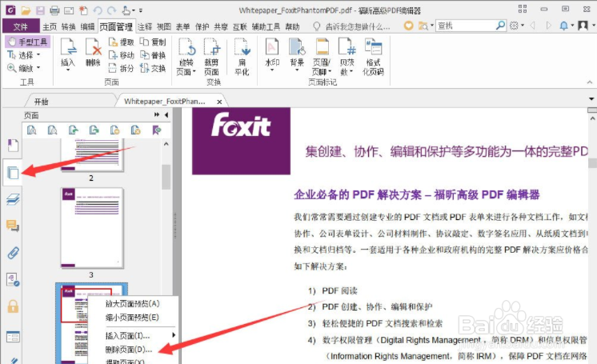Image resolution: width=597 pixels, height=364 pixels.
Task: Click the magnifier icon in the Find box
Action: click(x=501, y=25)
